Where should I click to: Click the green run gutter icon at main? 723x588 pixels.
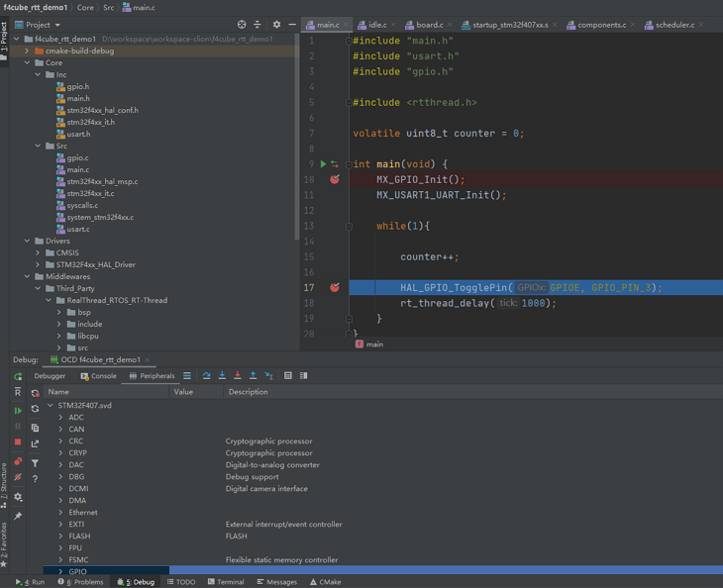(323, 164)
